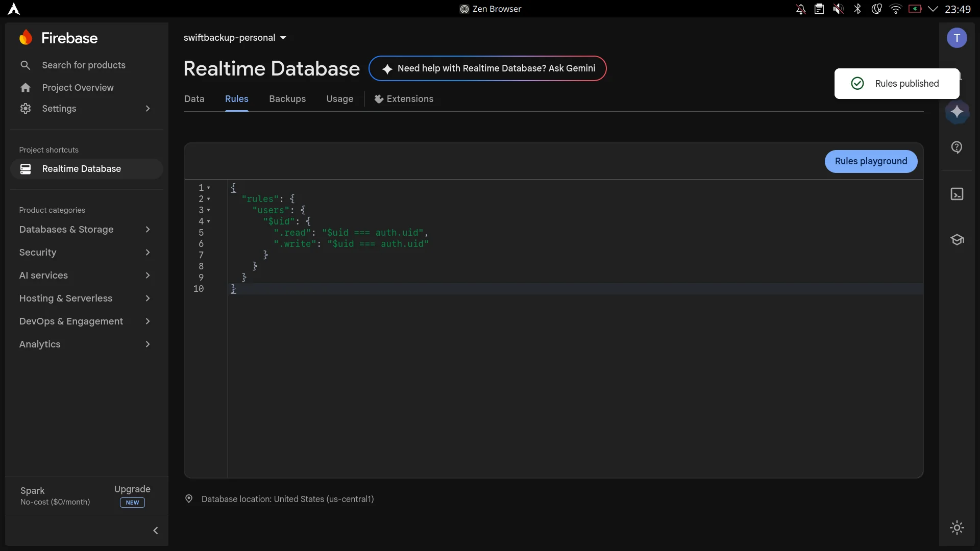
Task: Click the Realtime Database page heading
Action: point(272,68)
